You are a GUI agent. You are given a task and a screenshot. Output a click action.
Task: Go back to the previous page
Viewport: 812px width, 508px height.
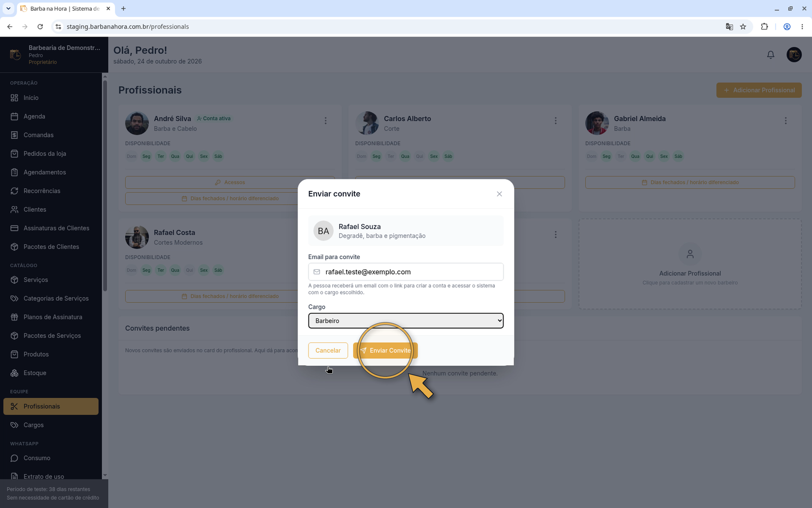(x=10, y=26)
